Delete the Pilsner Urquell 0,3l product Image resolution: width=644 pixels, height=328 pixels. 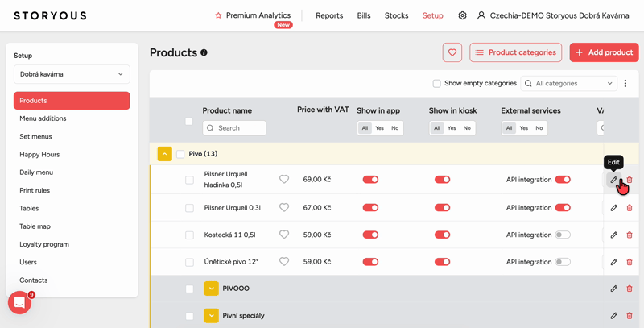[x=630, y=208]
